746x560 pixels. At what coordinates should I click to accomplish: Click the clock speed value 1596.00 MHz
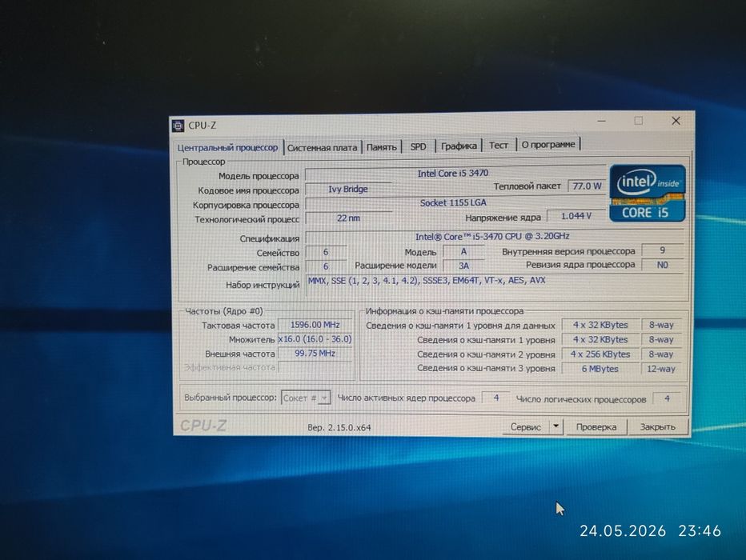click(x=315, y=325)
